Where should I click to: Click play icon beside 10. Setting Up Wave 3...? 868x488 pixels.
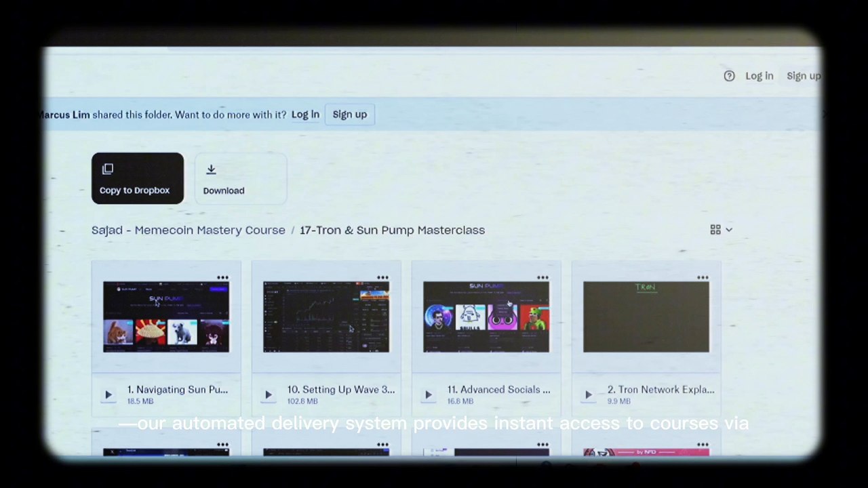pyautogui.click(x=268, y=394)
